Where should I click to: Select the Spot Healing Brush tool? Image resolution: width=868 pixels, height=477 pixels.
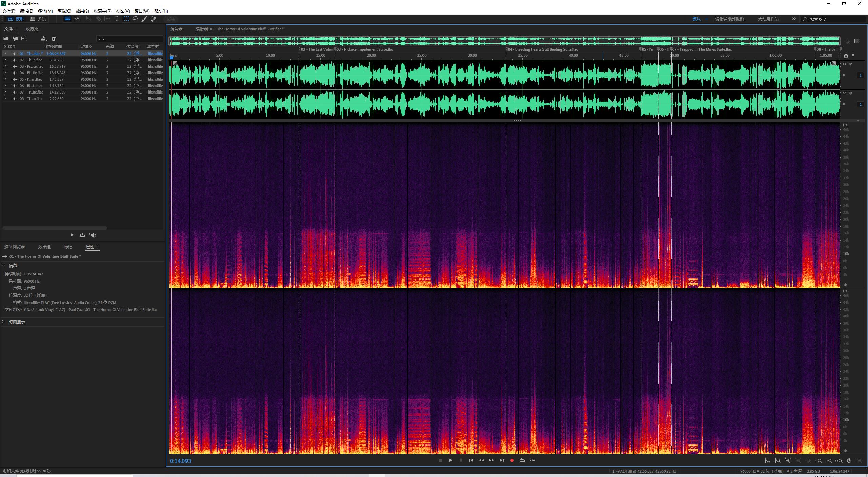154,19
